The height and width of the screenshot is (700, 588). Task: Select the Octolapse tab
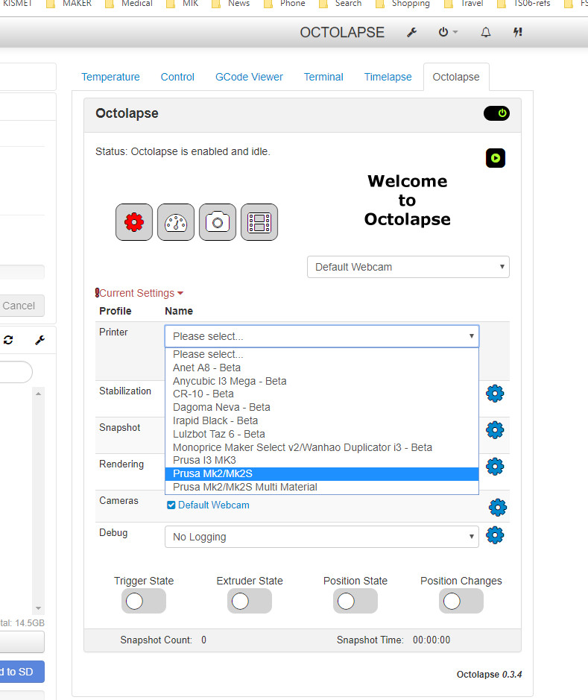pyautogui.click(x=456, y=77)
